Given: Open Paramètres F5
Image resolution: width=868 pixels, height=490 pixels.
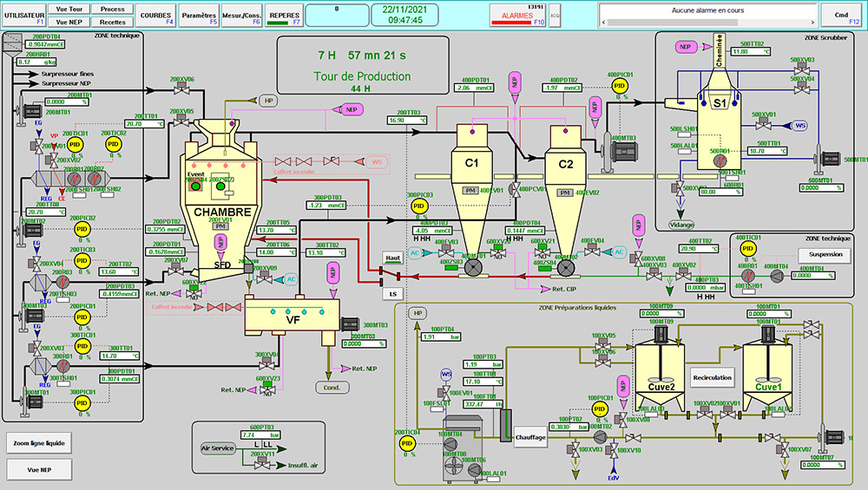Looking at the screenshot, I should tap(199, 16).
